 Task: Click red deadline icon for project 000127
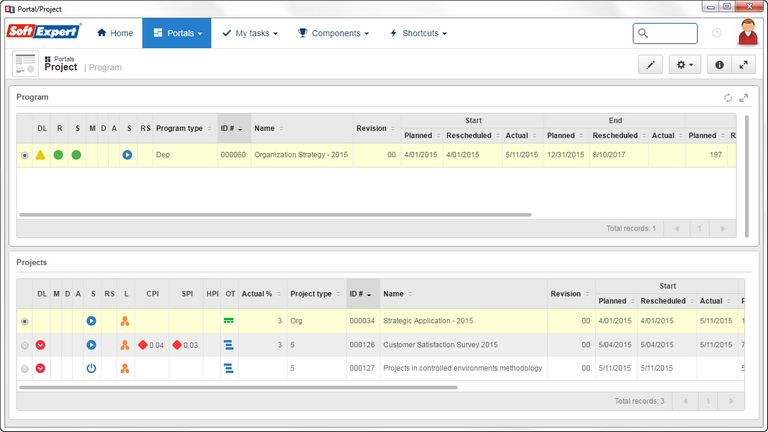[41, 368]
